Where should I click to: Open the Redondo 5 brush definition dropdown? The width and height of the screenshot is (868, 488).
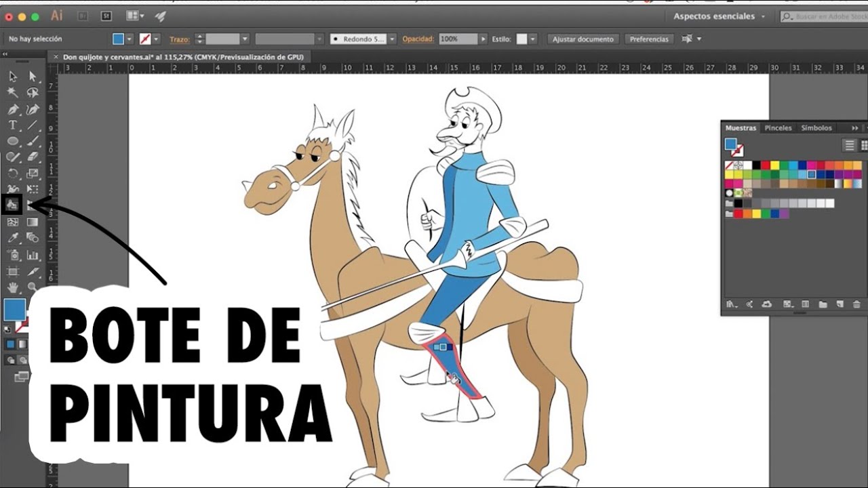tap(392, 39)
